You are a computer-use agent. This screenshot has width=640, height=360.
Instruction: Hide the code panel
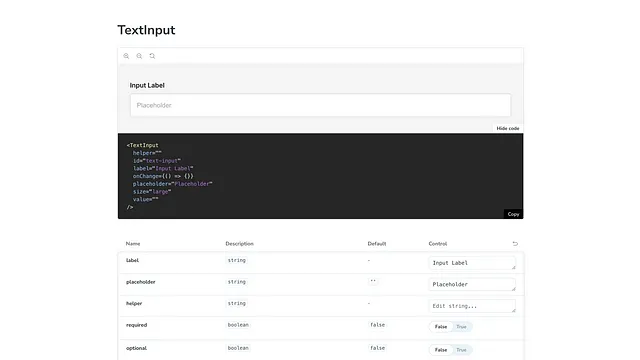coord(508,128)
